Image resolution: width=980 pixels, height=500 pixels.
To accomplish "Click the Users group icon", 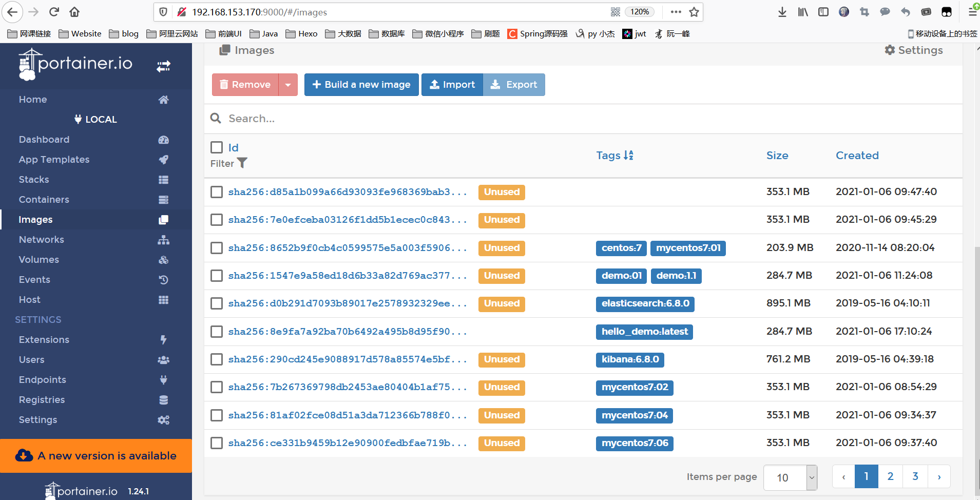I will [163, 360].
